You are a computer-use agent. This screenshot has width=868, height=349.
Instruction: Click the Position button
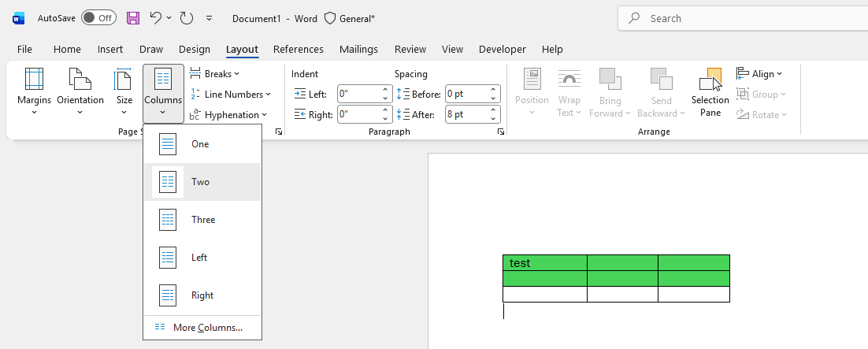(532, 92)
